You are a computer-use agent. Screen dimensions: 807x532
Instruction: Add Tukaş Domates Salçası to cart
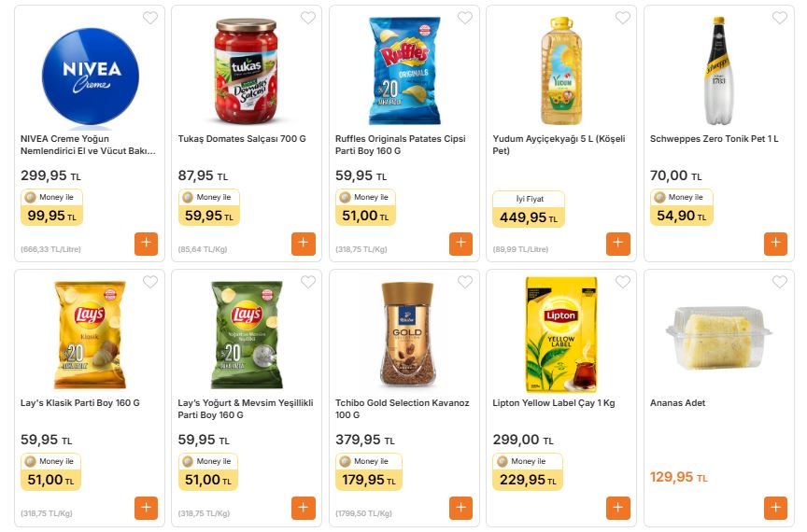(x=303, y=244)
